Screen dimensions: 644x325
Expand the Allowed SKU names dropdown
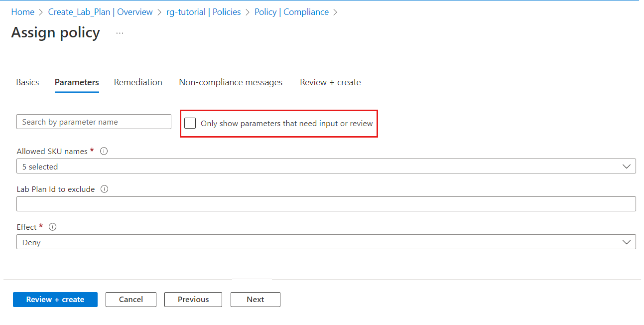coord(326,166)
